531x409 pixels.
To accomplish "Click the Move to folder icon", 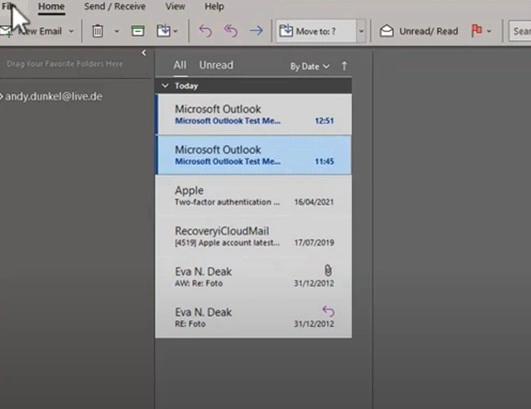I will [x=164, y=31].
